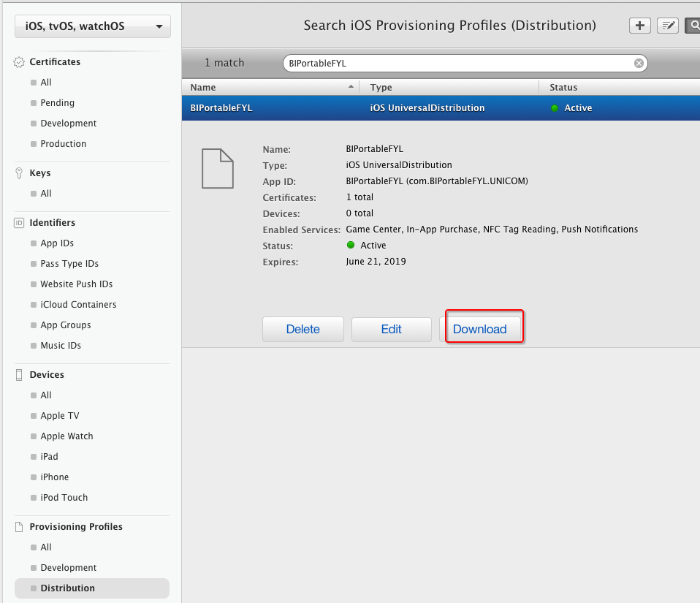This screenshot has width=700, height=603.
Task: Open iPad devices
Action: [x=49, y=457]
